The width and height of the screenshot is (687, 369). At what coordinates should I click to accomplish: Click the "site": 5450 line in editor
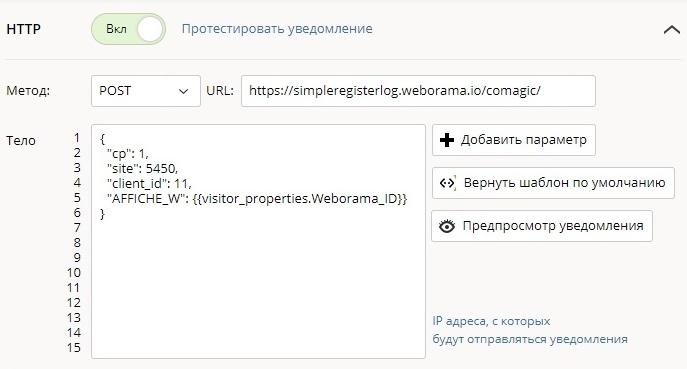[x=142, y=168]
